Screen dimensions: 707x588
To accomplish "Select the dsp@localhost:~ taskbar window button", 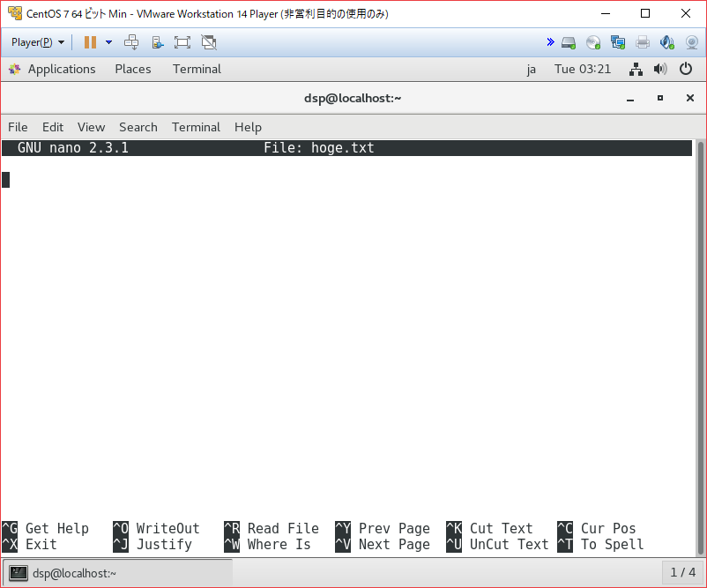I will [x=118, y=573].
